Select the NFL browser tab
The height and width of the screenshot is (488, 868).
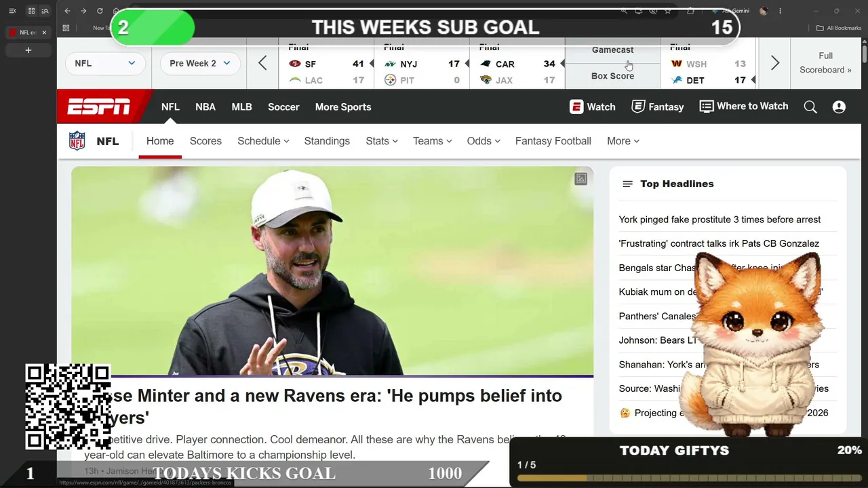27,33
